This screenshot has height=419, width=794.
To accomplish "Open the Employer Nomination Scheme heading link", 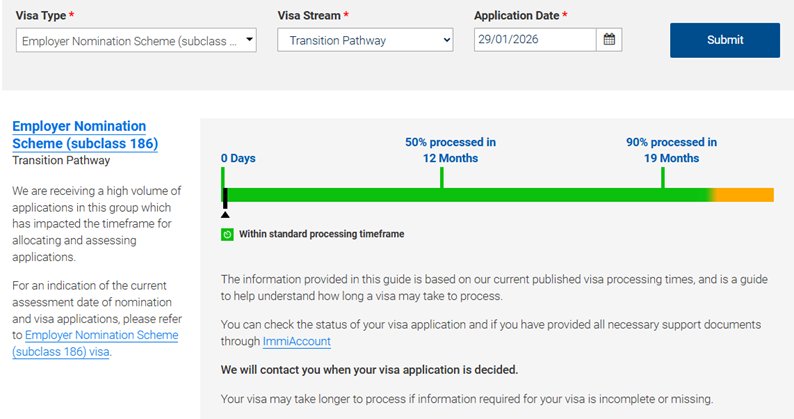I will (x=79, y=135).
